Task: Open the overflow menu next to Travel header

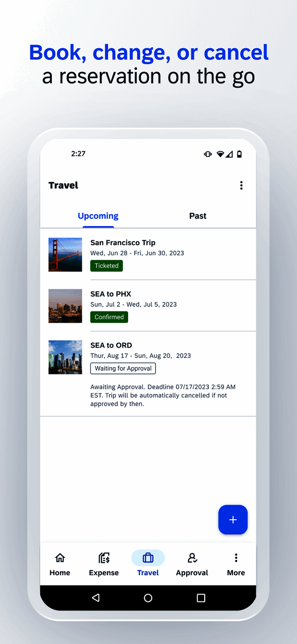Action: [242, 185]
